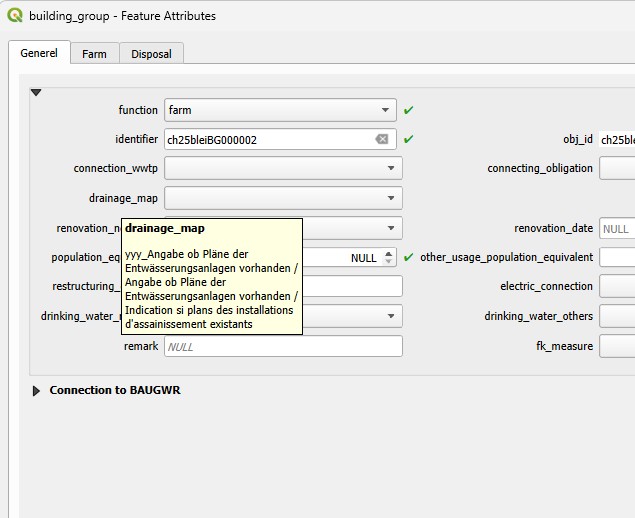Image resolution: width=635 pixels, height=518 pixels.
Task: Click green checkmark beside the identifier field
Action: tap(409, 140)
